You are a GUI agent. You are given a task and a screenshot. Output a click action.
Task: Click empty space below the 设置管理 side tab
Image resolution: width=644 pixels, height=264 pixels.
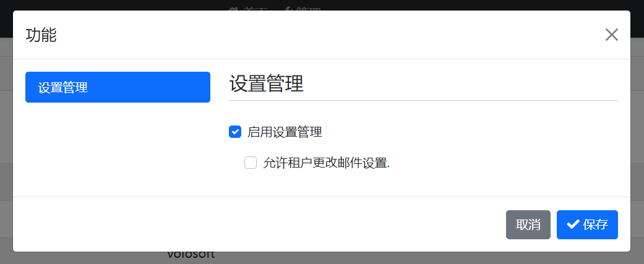tap(118, 148)
